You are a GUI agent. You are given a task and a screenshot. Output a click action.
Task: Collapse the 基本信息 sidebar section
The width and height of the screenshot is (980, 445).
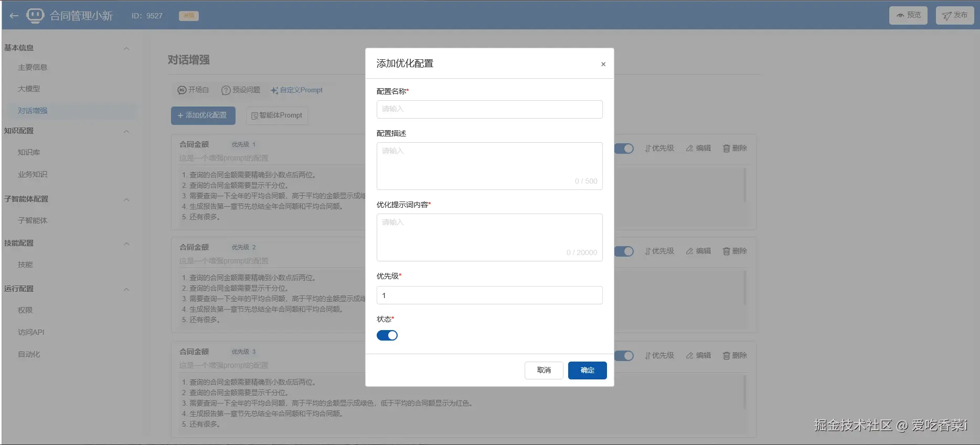(126, 48)
